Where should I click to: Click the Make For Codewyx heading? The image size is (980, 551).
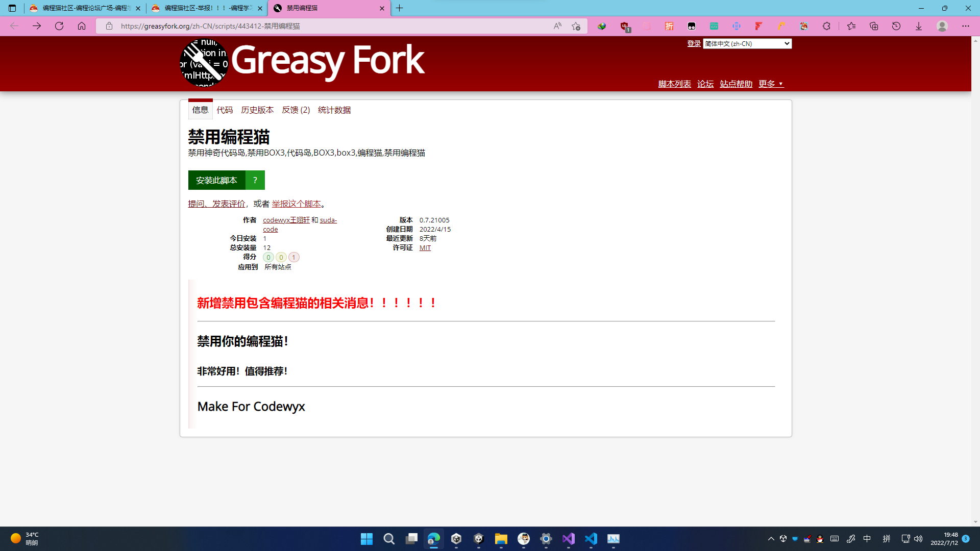(x=251, y=406)
